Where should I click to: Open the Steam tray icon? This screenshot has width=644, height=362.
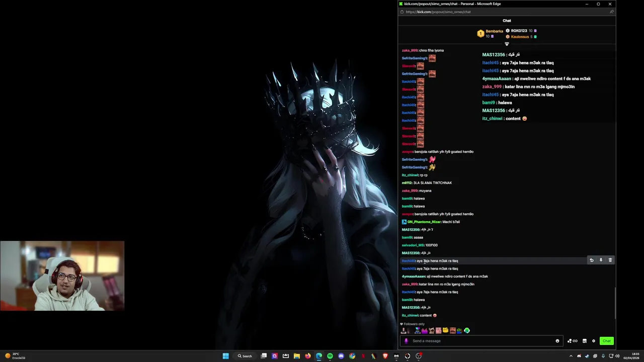click(587, 356)
